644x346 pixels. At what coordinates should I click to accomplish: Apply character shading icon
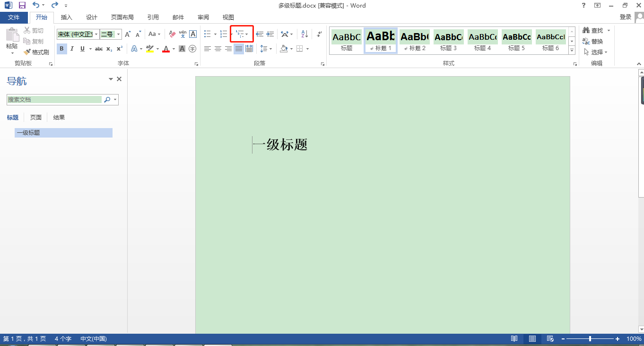pyautogui.click(x=182, y=49)
